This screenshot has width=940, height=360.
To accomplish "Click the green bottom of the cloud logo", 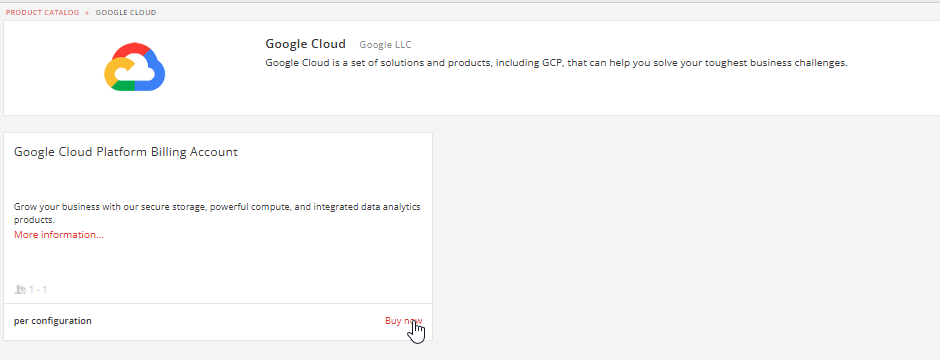I will tap(123, 86).
